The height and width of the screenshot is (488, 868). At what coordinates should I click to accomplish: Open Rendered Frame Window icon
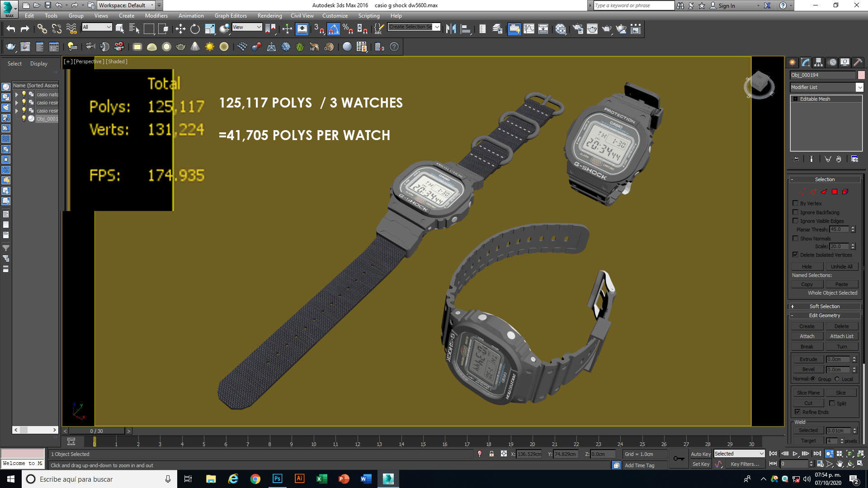(x=592, y=29)
